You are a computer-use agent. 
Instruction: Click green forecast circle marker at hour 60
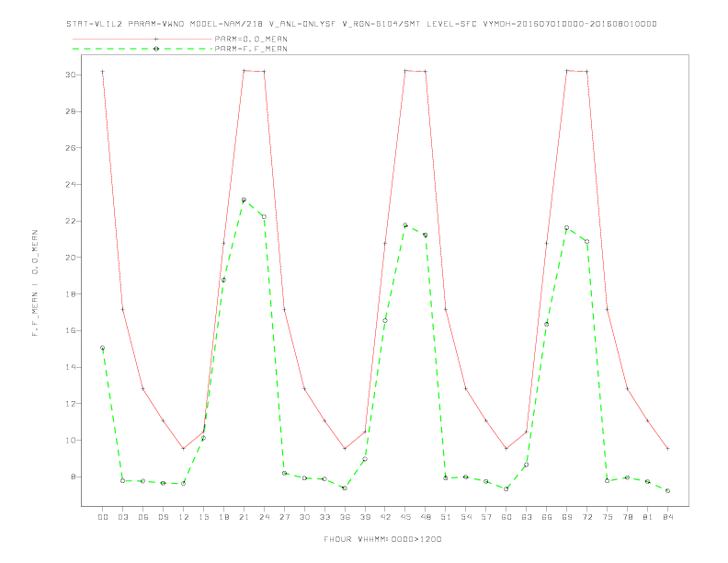[506, 488]
